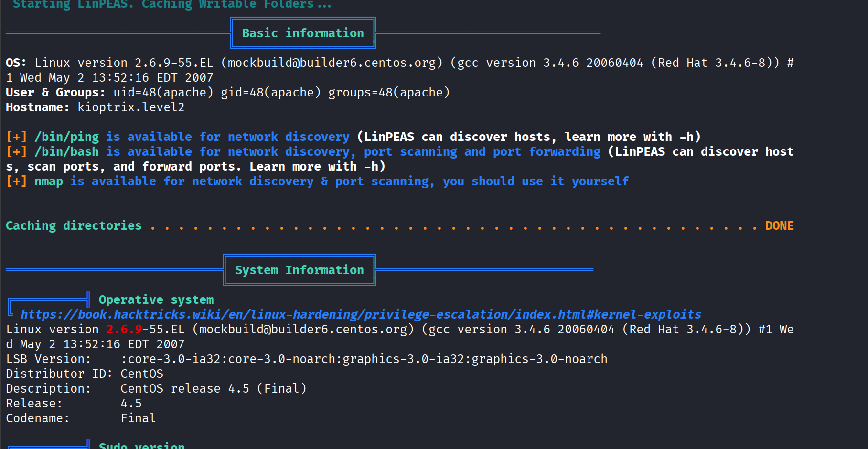
Task: Click the "Basic information" section header box
Action: click(x=303, y=33)
